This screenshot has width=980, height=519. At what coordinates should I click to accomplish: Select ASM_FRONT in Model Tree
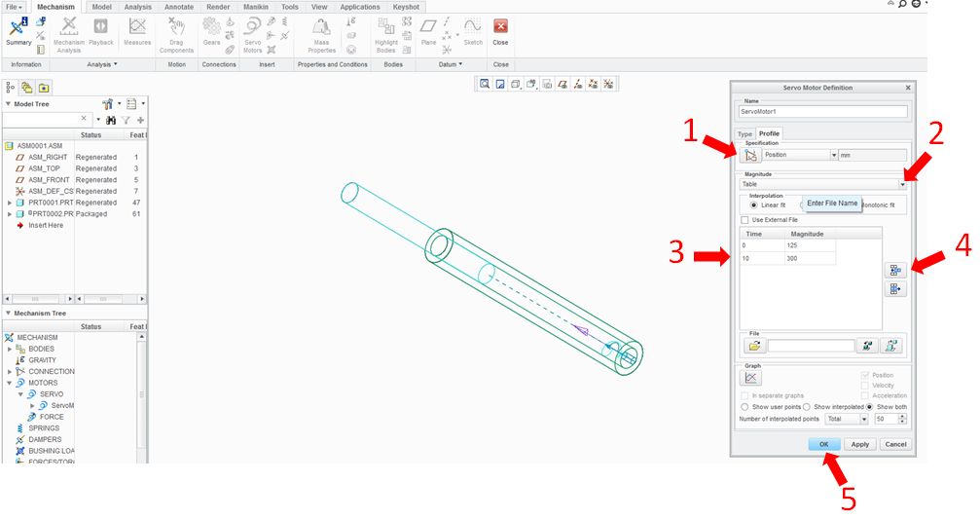click(49, 180)
